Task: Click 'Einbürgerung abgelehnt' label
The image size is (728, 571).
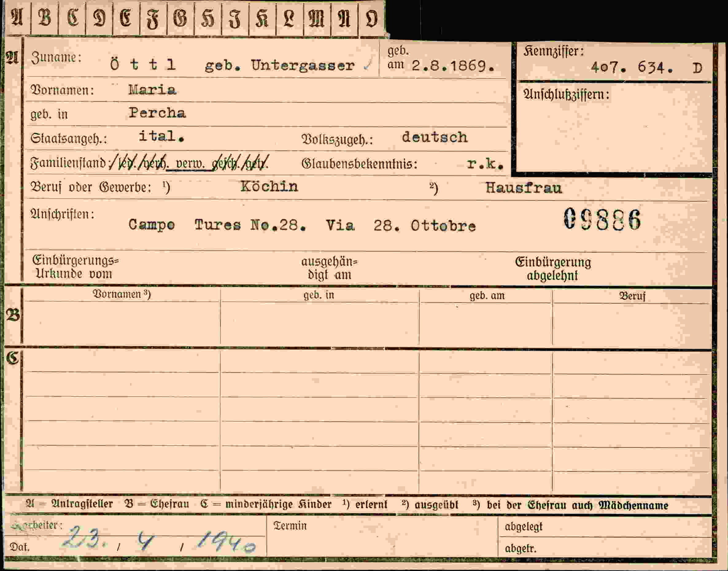Action: [553, 268]
